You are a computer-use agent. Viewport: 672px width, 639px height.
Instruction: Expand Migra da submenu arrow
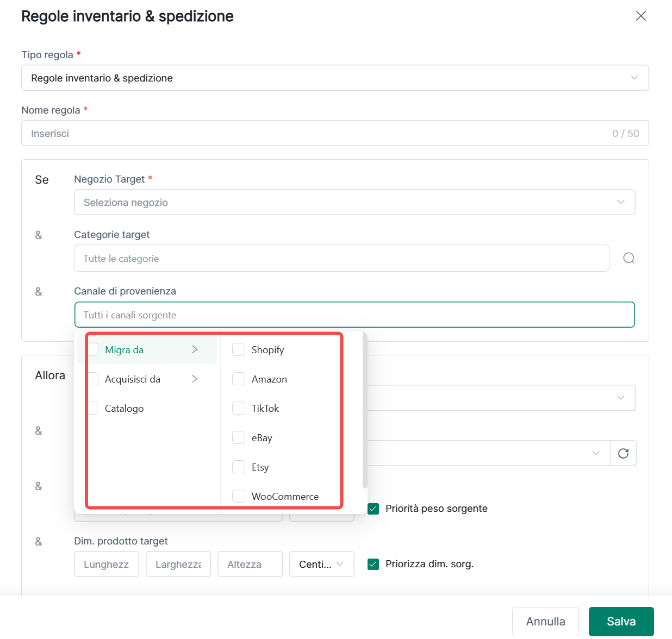(x=195, y=349)
